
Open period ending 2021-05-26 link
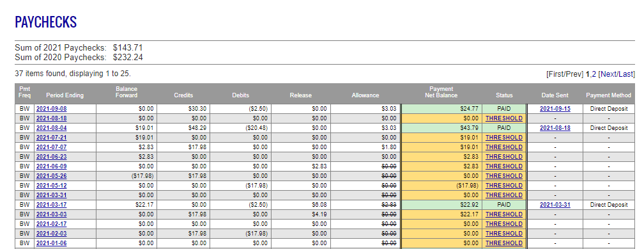pos(51,176)
